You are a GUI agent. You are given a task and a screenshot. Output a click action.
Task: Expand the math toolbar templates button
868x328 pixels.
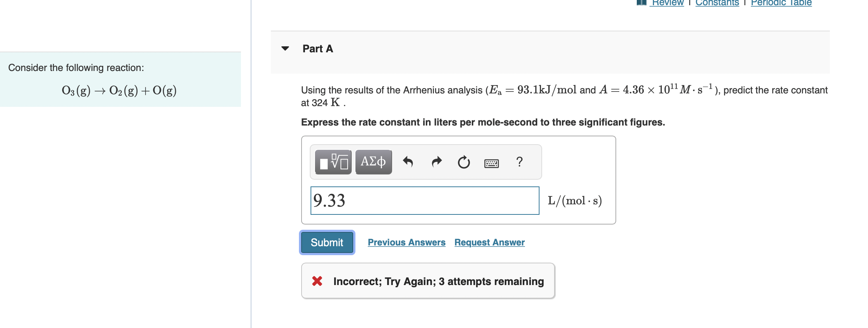click(332, 161)
